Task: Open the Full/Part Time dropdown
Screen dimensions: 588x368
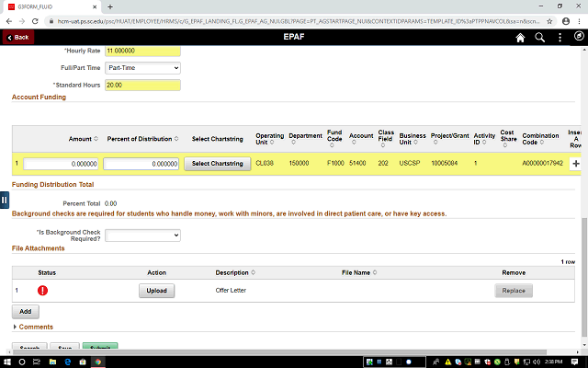Action: [142, 68]
